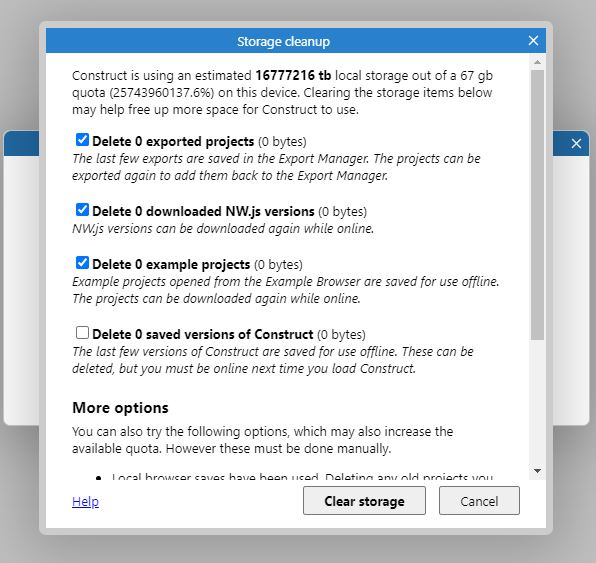Click 'Delete 0 saved versions of Construct' label
The height and width of the screenshot is (563, 596).
coord(203,335)
